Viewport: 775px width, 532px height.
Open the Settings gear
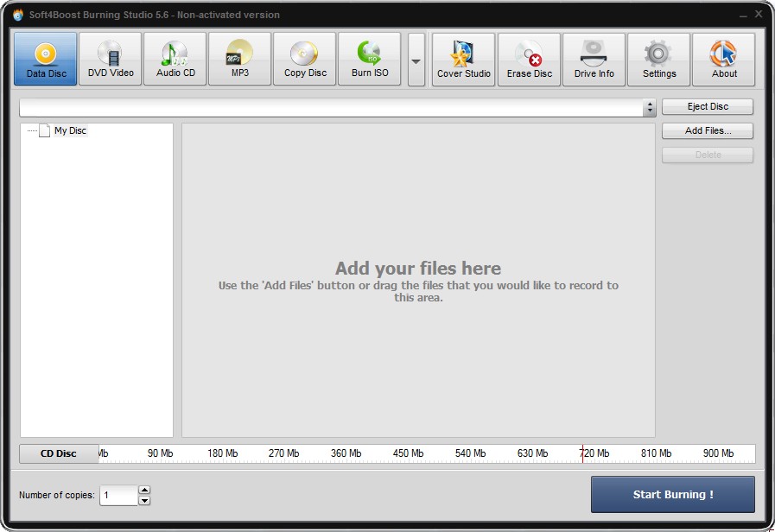click(x=659, y=60)
